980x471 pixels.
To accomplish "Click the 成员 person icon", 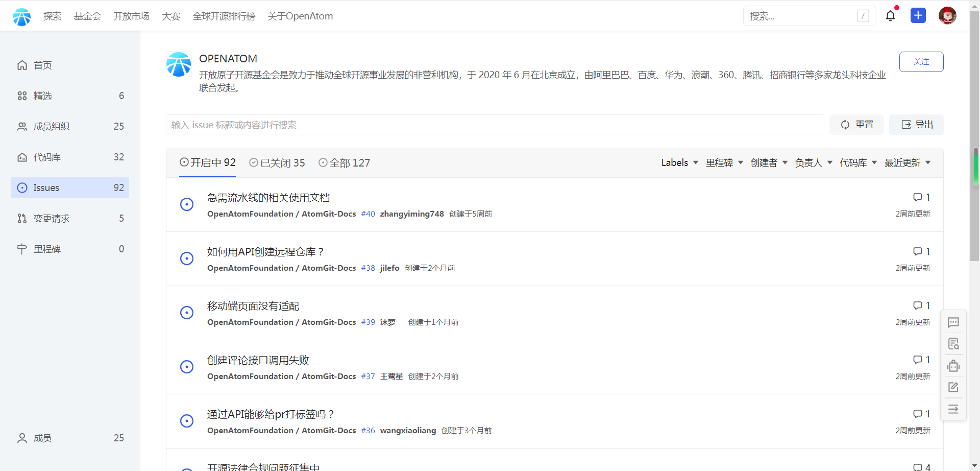I will point(22,438).
